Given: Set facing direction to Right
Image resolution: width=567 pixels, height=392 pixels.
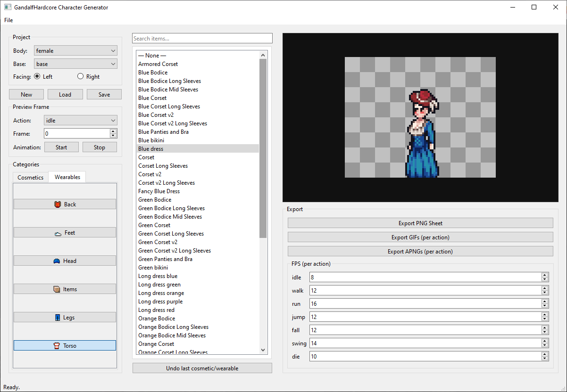Looking at the screenshot, I should click(80, 76).
